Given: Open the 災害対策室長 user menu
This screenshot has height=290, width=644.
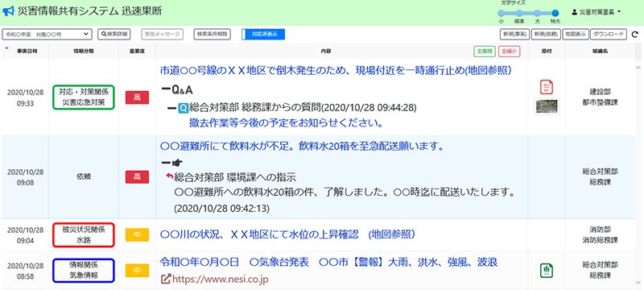Looking at the screenshot, I should (596, 12).
